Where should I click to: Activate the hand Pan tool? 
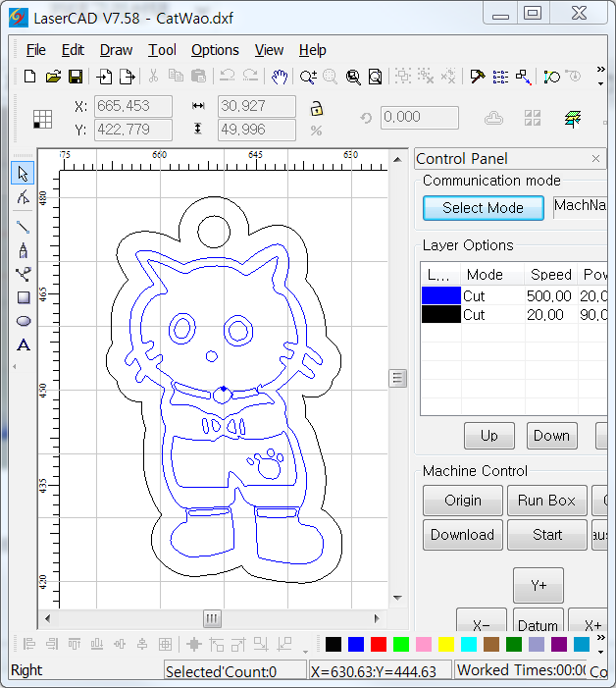click(280, 77)
